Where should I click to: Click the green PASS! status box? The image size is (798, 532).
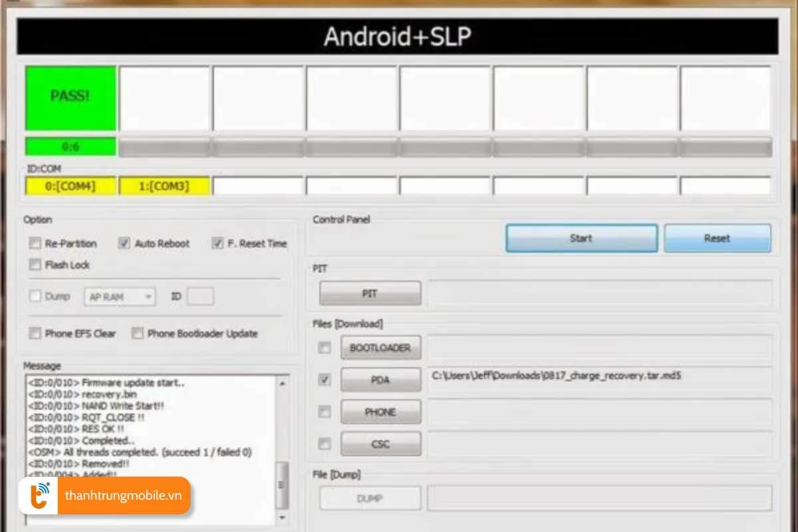click(x=70, y=97)
